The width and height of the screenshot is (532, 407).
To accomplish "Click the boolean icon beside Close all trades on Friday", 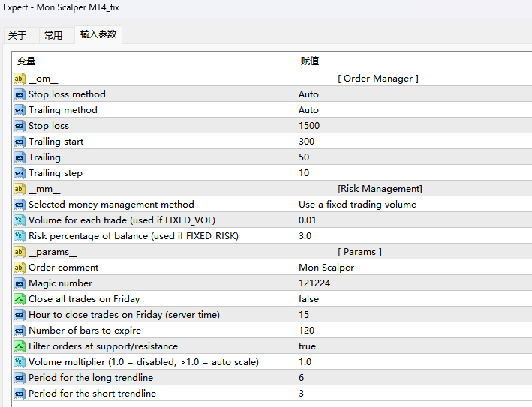I will 19,299.
